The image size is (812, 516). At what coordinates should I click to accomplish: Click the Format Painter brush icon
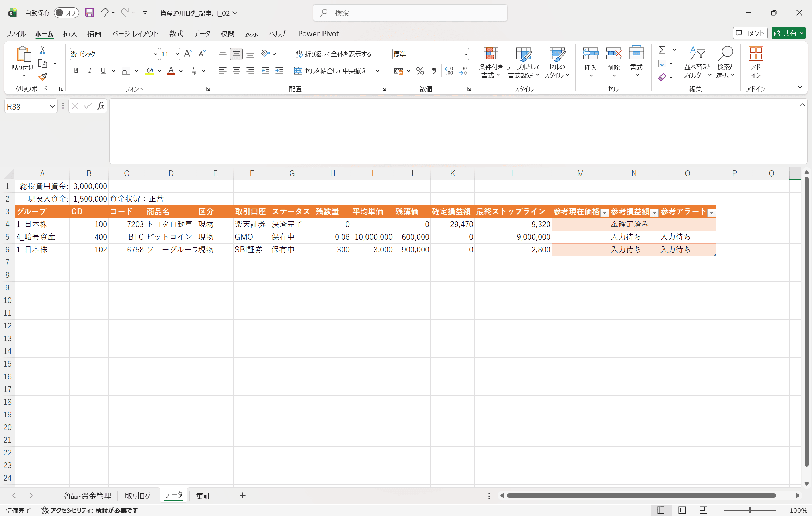pyautogui.click(x=43, y=77)
